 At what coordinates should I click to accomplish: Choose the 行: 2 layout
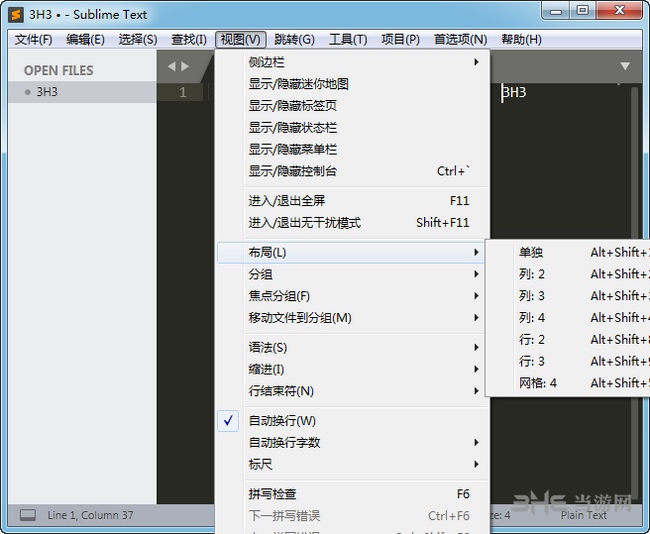(x=569, y=340)
